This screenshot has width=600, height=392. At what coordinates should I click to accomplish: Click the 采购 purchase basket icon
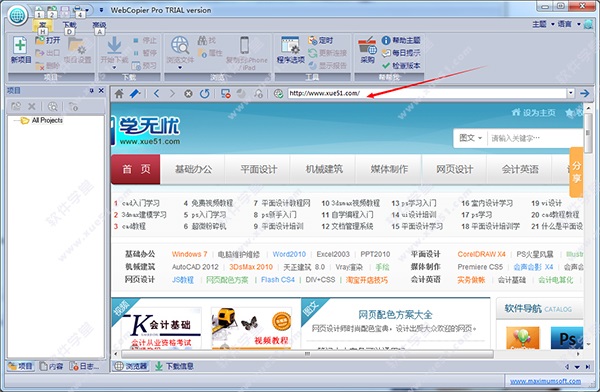coord(367,50)
